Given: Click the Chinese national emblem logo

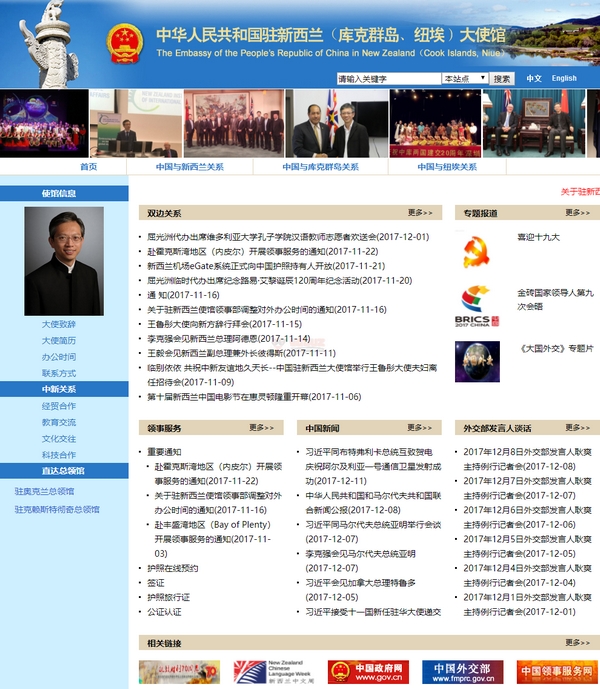Looking at the screenshot, I should pos(124,44).
